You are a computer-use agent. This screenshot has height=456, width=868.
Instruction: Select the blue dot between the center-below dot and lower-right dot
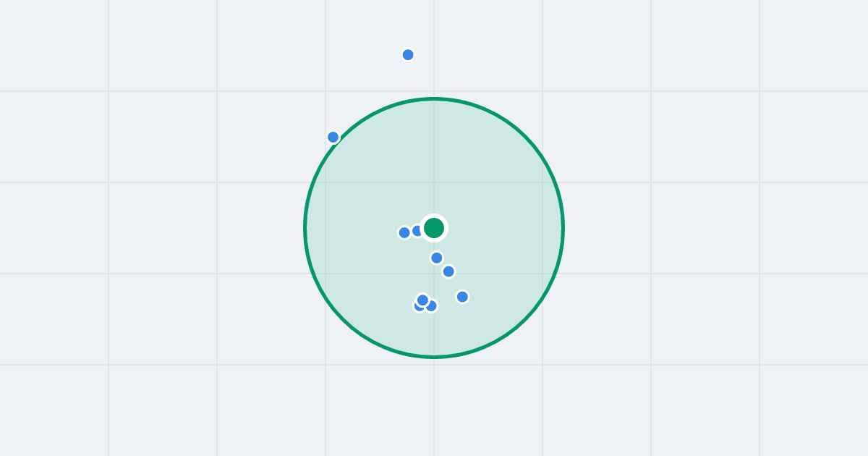(x=448, y=271)
